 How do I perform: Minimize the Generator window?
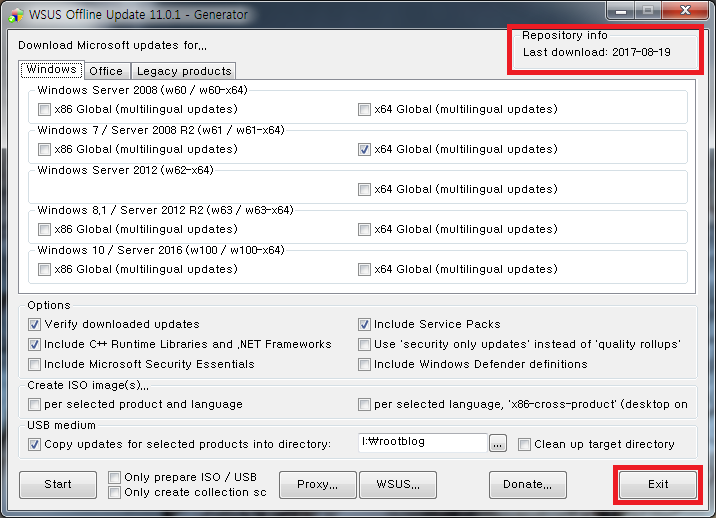621,11
